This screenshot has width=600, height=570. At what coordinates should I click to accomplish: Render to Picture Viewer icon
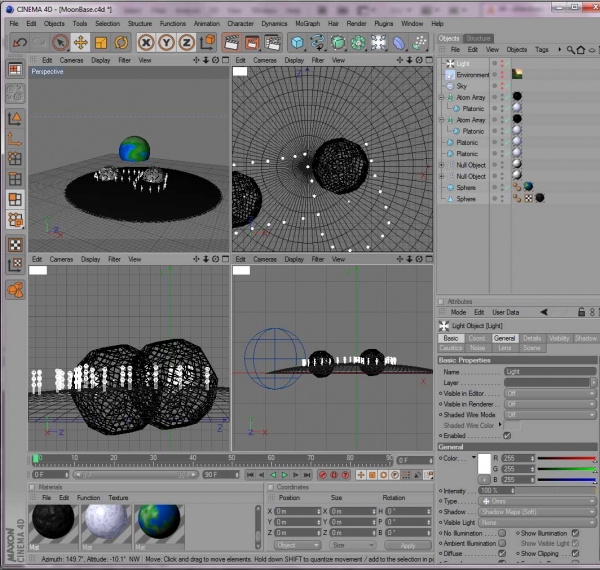pos(252,42)
